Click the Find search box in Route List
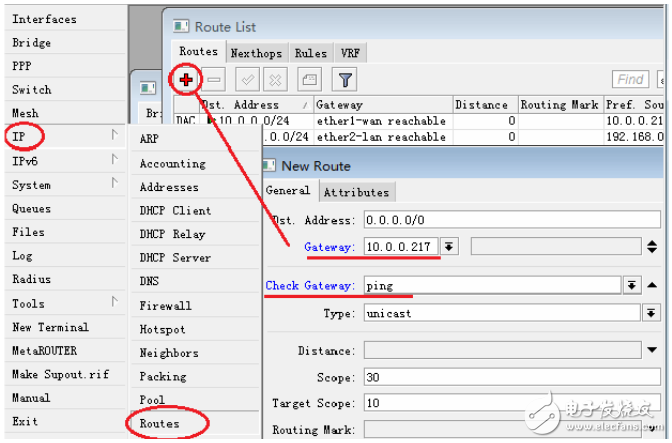This screenshot has height=443, width=672. click(x=631, y=79)
